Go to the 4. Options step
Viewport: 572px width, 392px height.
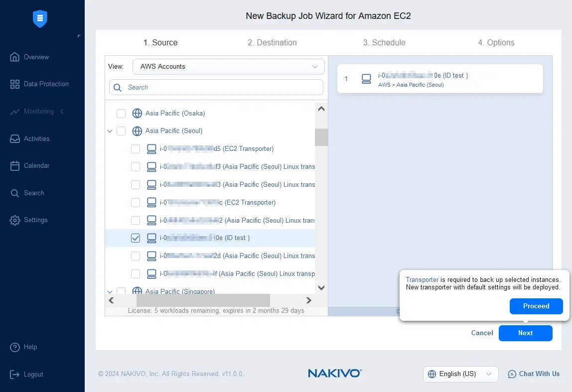pyautogui.click(x=496, y=43)
